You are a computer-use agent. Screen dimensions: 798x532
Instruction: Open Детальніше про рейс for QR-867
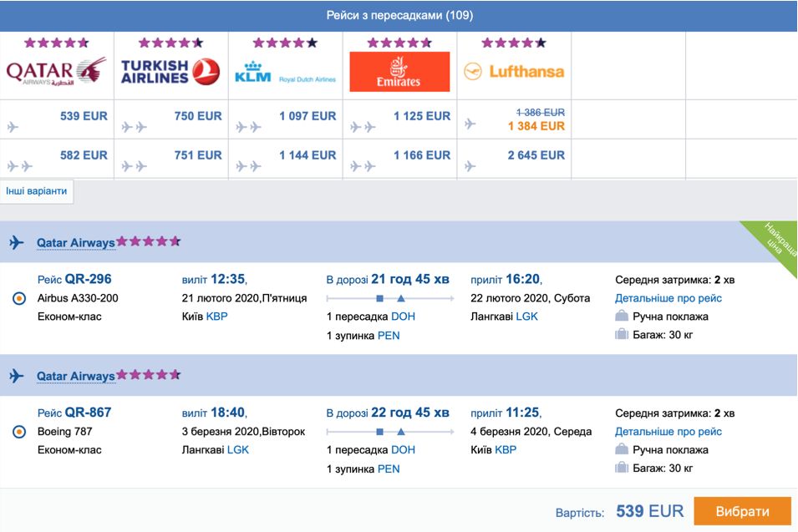[x=668, y=431]
